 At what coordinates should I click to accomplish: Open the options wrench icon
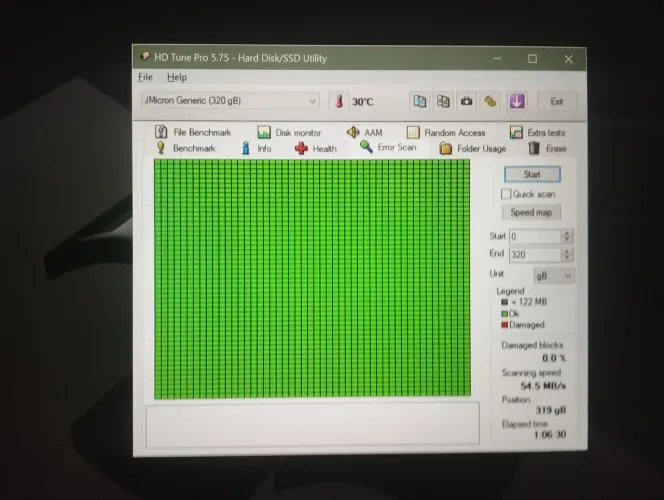pos(490,102)
